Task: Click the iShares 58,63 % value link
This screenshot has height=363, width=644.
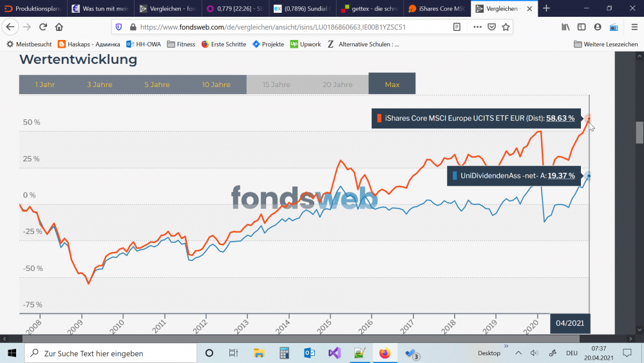Action: tap(560, 119)
